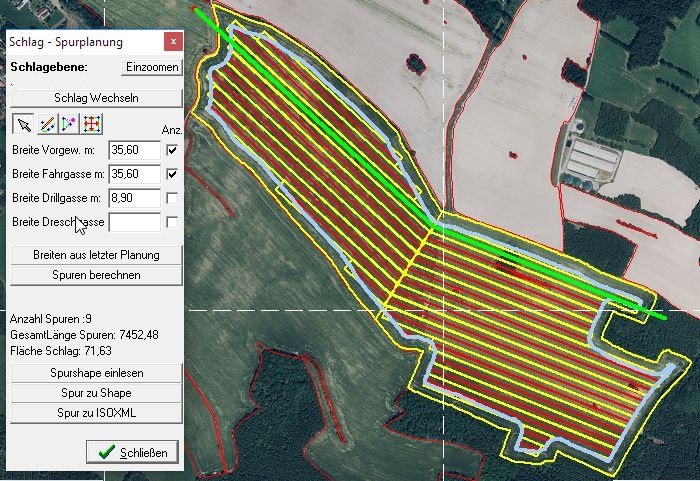Screen dimensions: 700x481
Task: Toggle the Breite Fahrgasse display checkbox
Action: (x=172, y=174)
